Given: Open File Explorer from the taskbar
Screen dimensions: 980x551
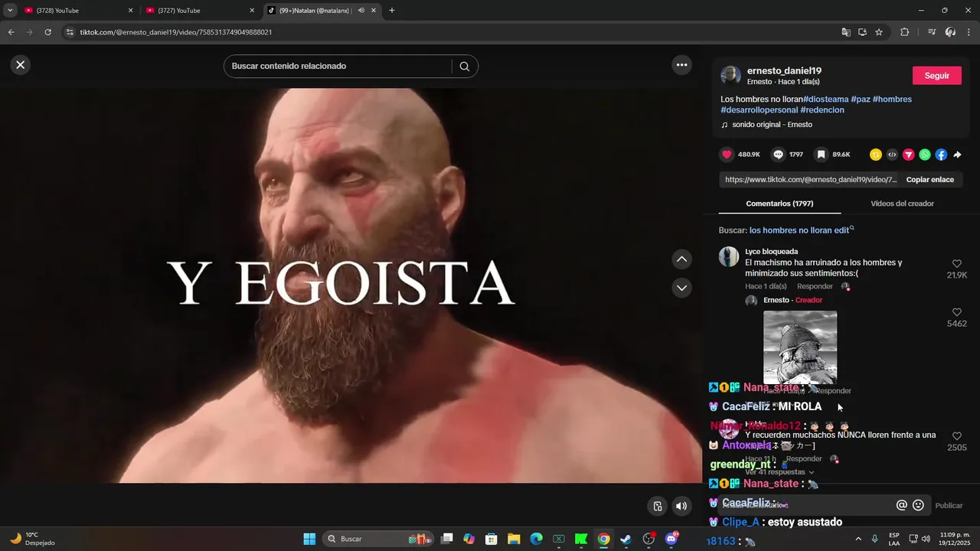Looking at the screenshot, I should click(514, 539).
